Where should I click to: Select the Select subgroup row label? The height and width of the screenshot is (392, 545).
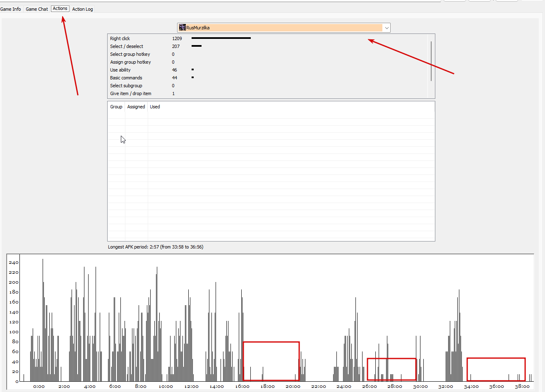pyautogui.click(x=126, y=86)
